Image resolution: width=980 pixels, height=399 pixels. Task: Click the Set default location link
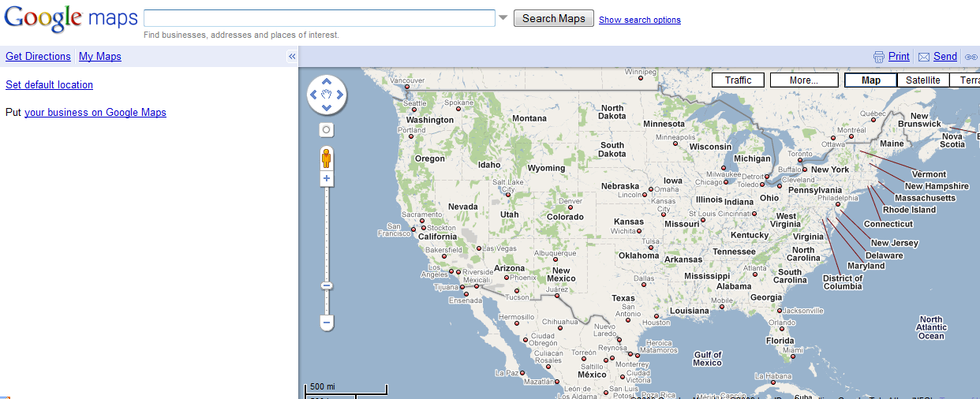tap(49, 85)
